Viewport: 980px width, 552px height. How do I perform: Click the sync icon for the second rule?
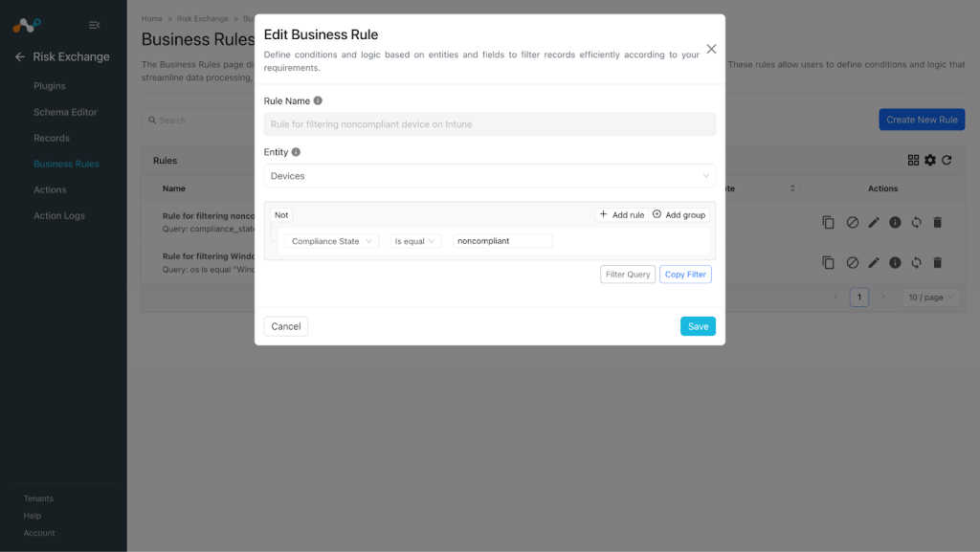click(x=916, y=263)
